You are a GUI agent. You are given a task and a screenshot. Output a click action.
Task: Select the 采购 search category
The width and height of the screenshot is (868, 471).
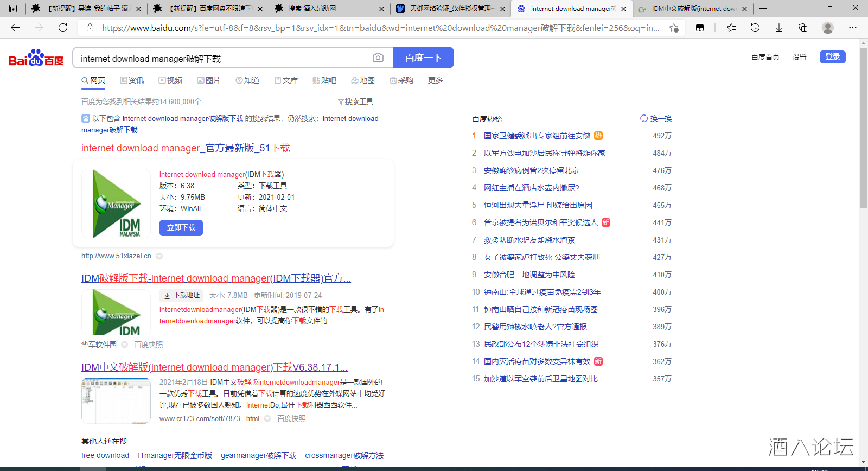401,80
